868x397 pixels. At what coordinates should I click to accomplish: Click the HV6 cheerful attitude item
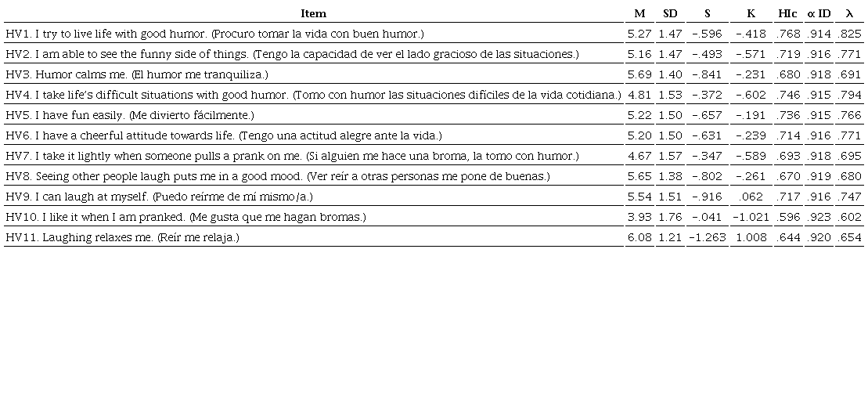click(224, 135)
